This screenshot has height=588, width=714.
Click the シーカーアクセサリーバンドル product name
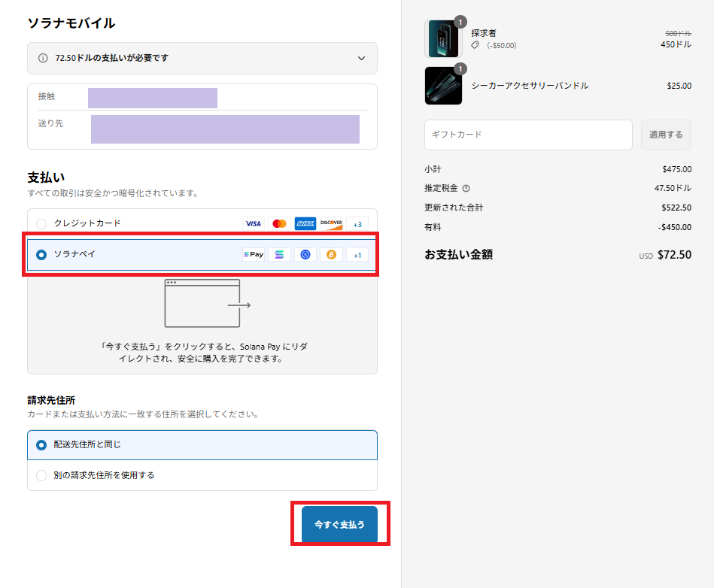pyautogui.click(x=530, y=86)
